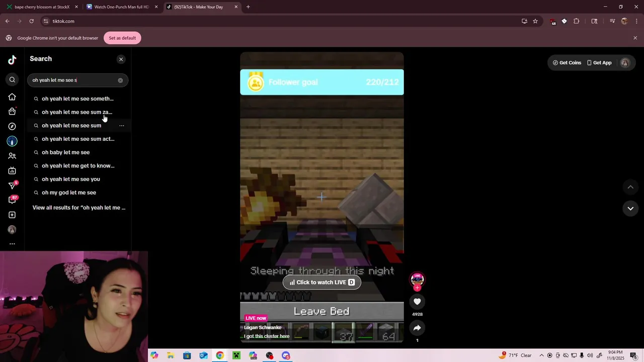This screenshot has height=362, width=644.
Task: Open Logan Schwanke creator name
Action: [x=263, y=328]
